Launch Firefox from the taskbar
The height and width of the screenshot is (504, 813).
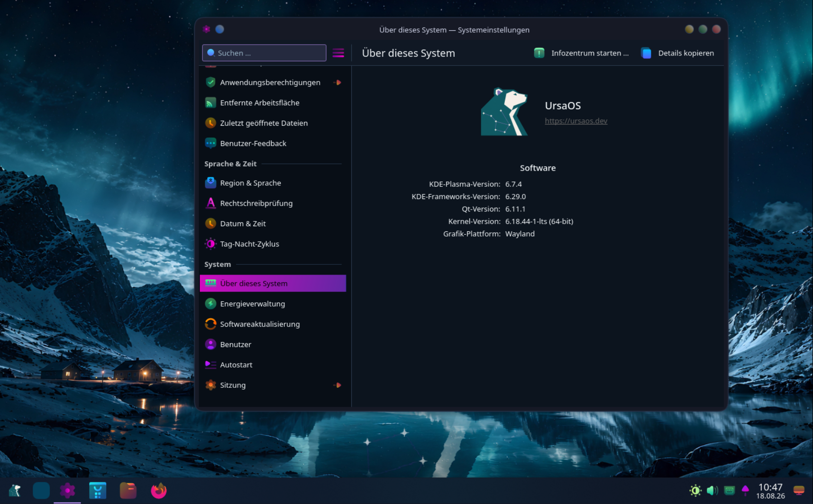[x=158, y=491]
